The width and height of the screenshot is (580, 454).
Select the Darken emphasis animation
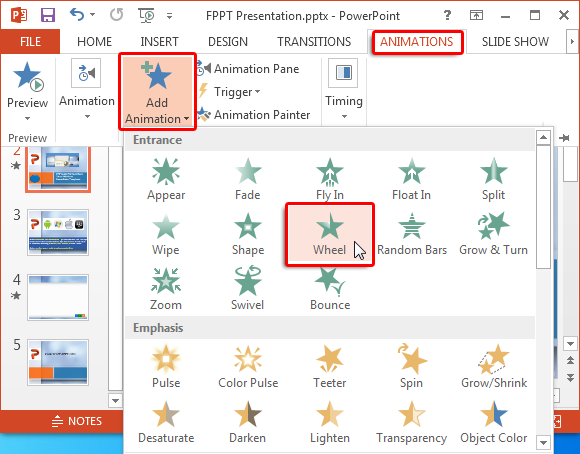coord(247,422)
